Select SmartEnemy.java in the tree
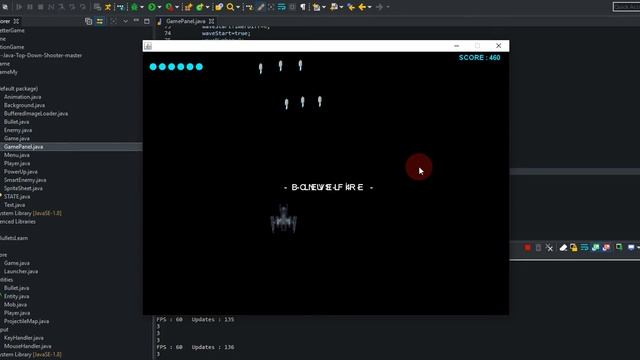The width and height of the screenshot is (640, 360). (x=25, y=180)
